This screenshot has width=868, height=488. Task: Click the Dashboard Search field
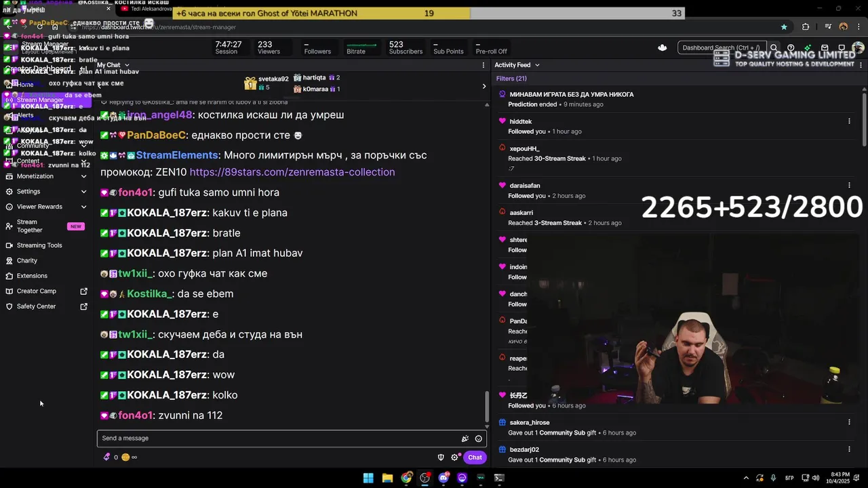coord(722,48)
